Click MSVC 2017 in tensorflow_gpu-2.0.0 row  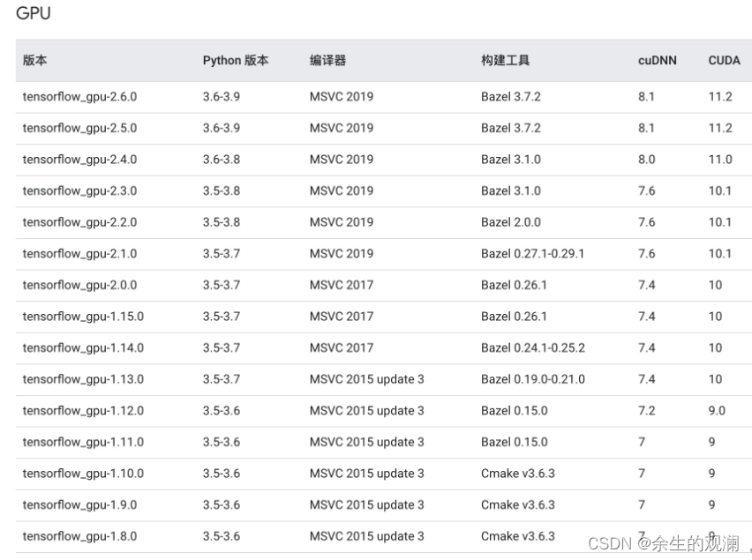pyautogui.click(x=342, y=285)
